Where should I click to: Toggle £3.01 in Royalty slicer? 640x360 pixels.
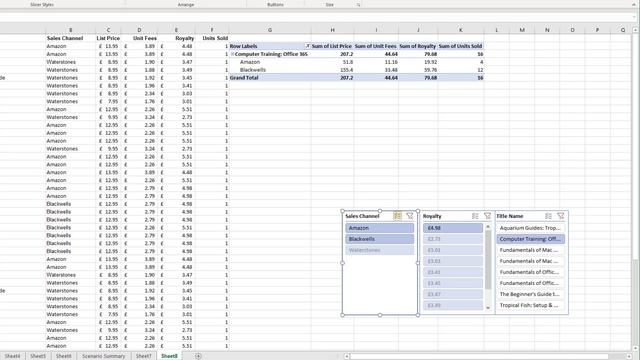[x=453, y=250]
